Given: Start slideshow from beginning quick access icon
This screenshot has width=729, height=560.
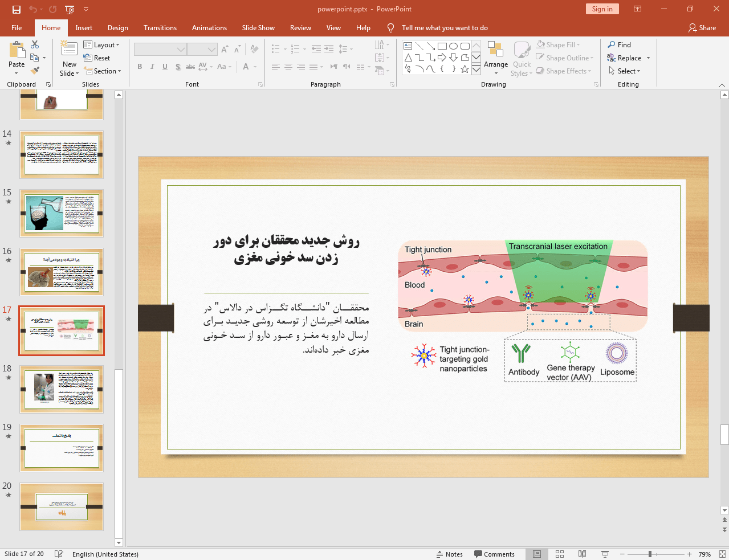Looking at the screenshot, I should [70, 9].
